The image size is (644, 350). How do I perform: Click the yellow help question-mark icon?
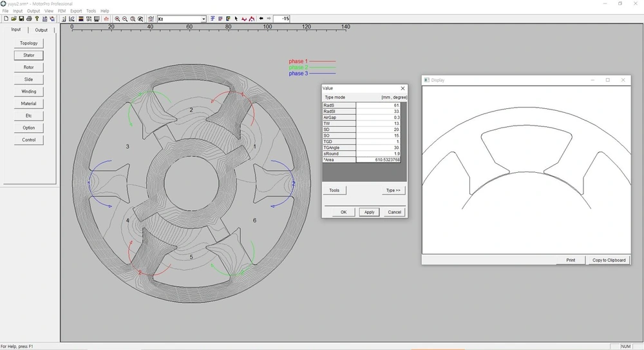(x=37, y=19)
